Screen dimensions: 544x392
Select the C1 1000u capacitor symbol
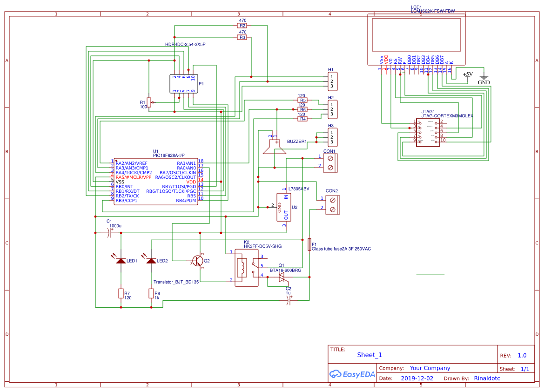(x=108, y=233)
